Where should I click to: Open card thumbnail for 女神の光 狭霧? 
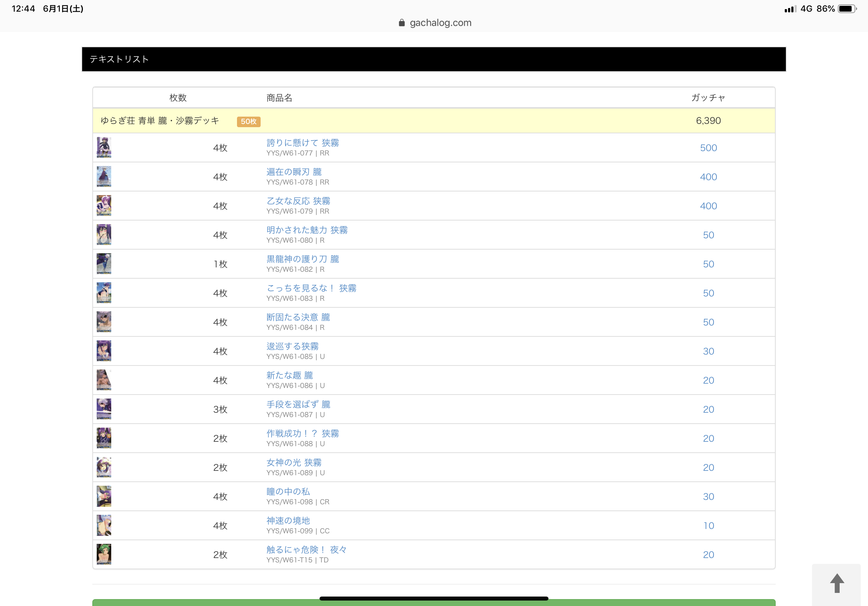click(104, 468)
